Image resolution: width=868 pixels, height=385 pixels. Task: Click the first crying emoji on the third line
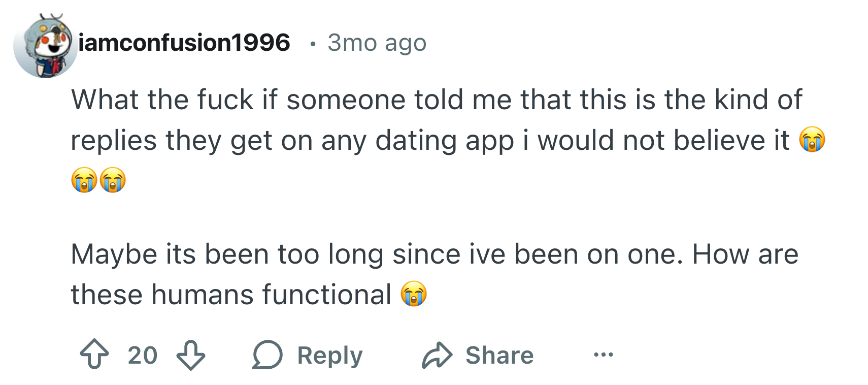[84, 180]
